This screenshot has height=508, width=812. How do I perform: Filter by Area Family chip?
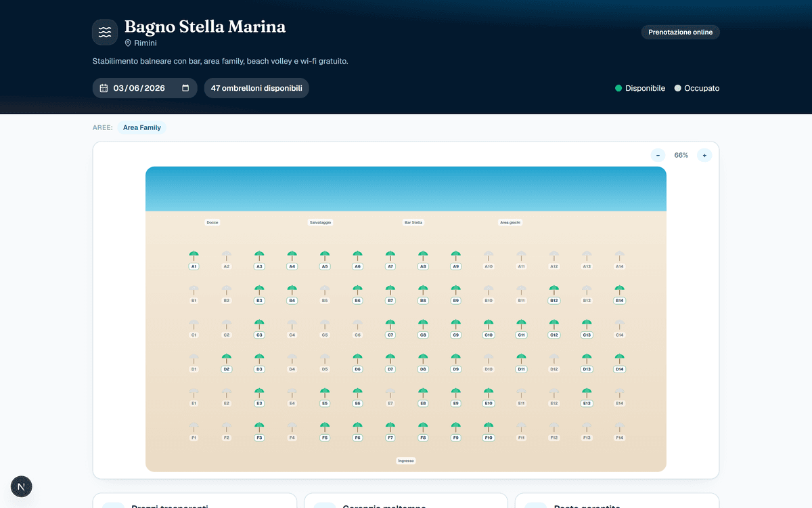(142, 127)
